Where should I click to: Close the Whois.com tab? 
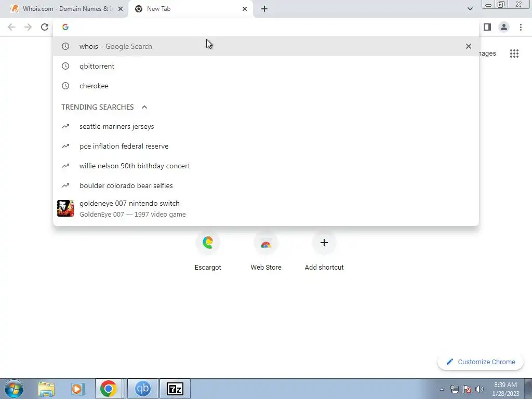[x=121, y=9]
